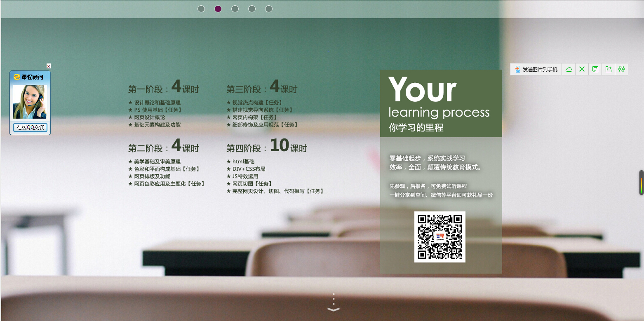This screenshot has width=644, height=321.
Task: Click the 第四阶段 heading
Action: (x=267, y=146)
